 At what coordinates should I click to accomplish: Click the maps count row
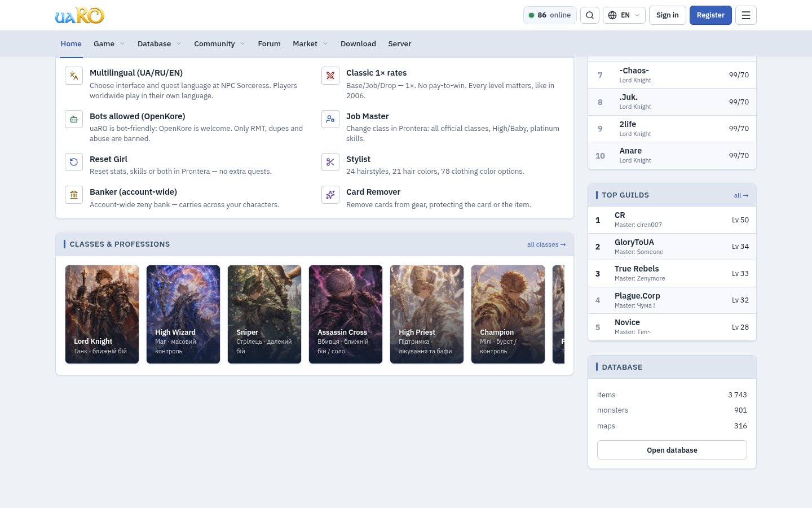click(672, 426)
